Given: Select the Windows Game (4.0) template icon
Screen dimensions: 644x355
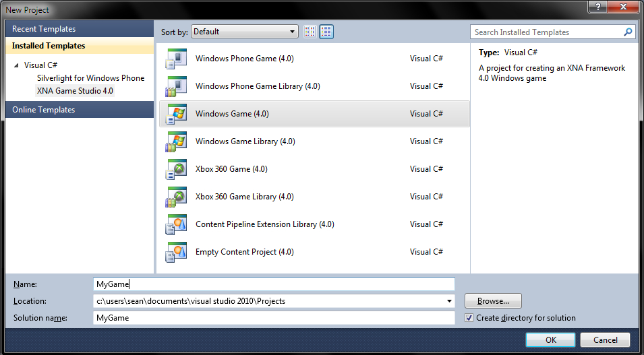Looking at the screenshot, I should (176, 115).
